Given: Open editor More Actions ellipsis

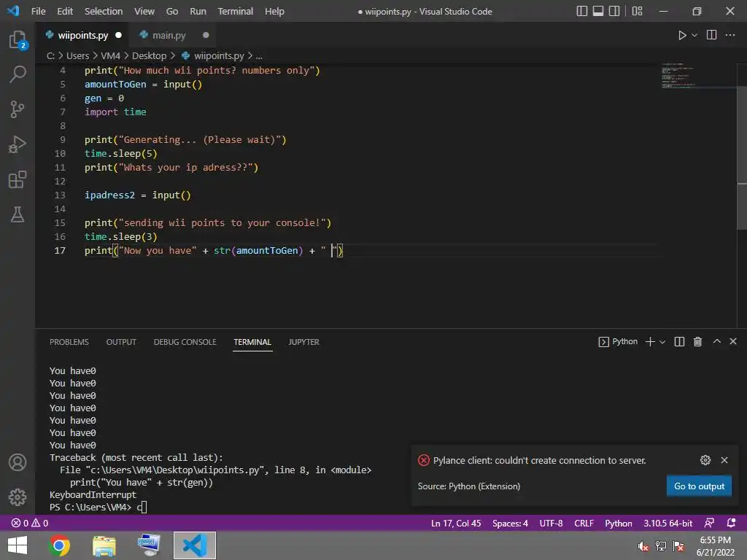Looking at the screenshot, I should (729, 35).
